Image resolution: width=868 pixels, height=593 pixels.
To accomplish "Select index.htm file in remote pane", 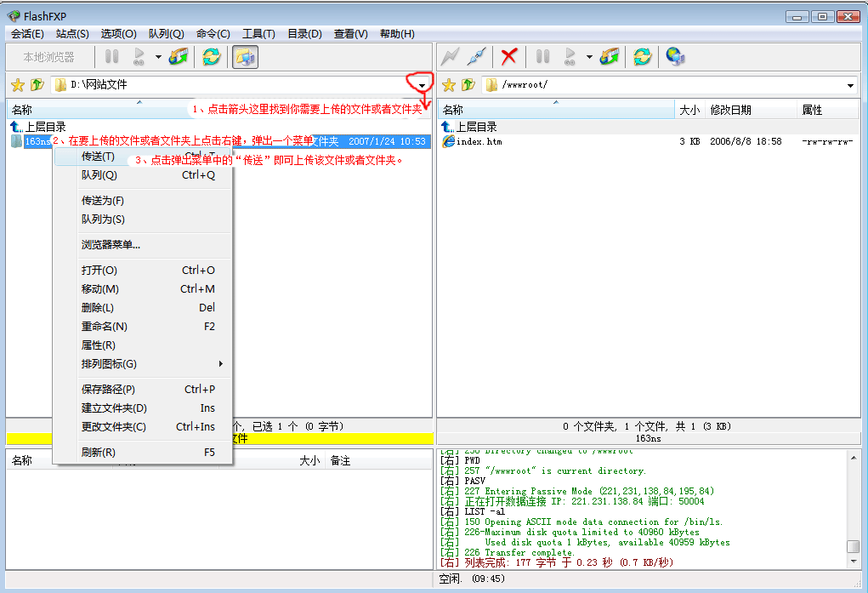I will pos(479,141).
